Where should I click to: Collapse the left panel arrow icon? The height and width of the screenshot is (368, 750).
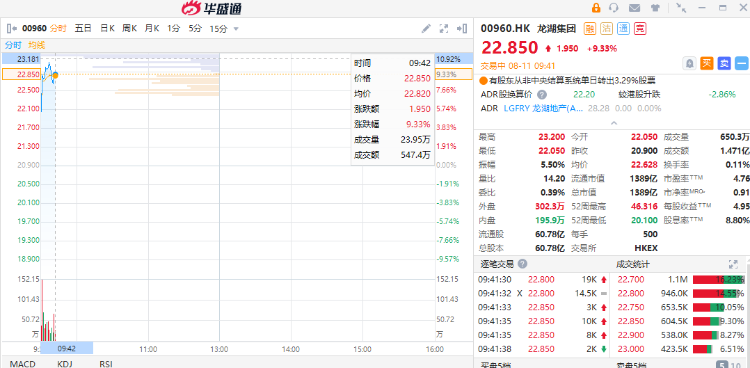click(x=12, y=29)
